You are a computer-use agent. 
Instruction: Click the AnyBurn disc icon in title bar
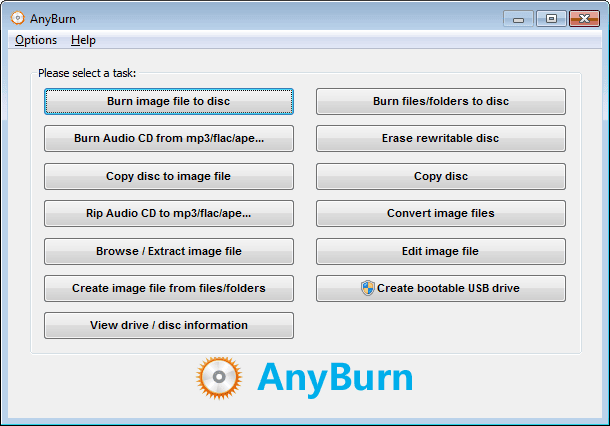[x=18, y=18]
